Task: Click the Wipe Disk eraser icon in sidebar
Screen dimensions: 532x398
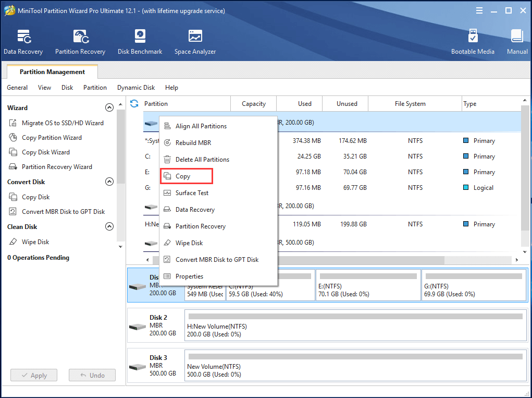Action: pos(13,242)
